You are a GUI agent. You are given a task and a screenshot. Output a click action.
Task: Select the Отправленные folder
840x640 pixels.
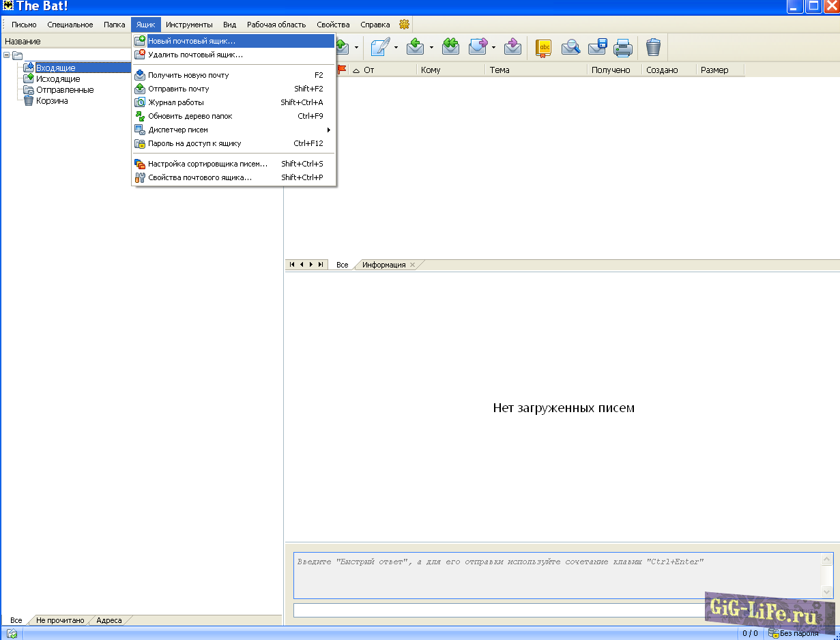tap(65, 90)
